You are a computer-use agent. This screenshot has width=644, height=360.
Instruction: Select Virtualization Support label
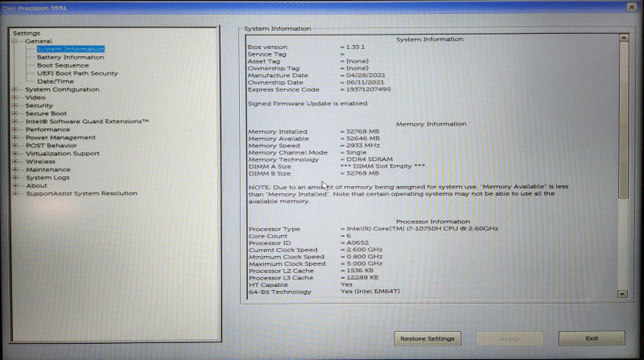63,153
